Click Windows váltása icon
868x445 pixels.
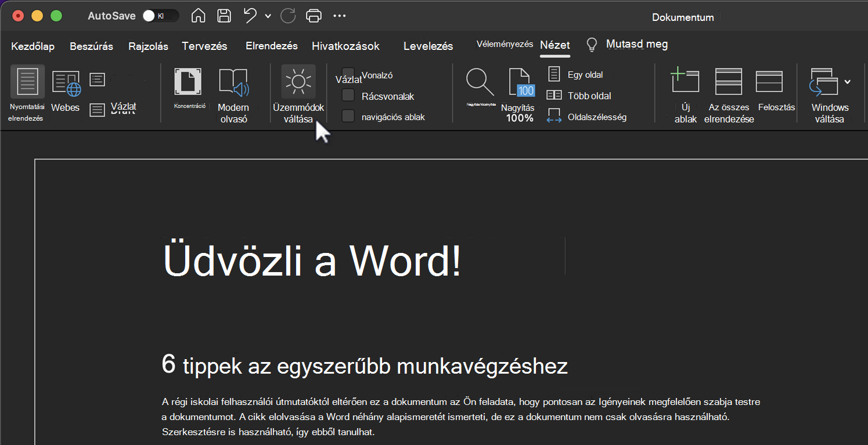pyautogui.click(x=824, y=82)
